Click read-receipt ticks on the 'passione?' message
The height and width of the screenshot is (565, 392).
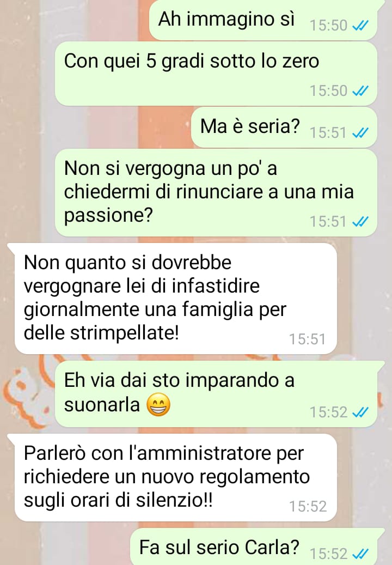point(360,222)
